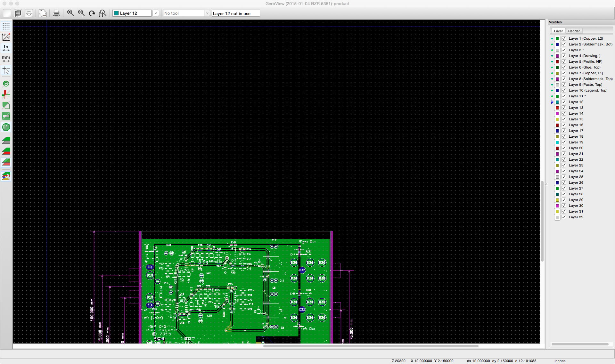Screen dimensions: 615x364
Task: Switch to the Render tab
Action: click(x=574, y=31)
